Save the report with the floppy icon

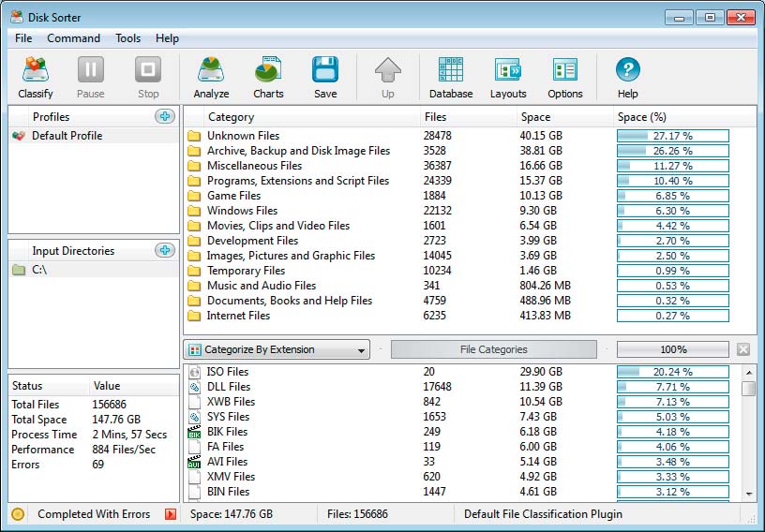325,69
